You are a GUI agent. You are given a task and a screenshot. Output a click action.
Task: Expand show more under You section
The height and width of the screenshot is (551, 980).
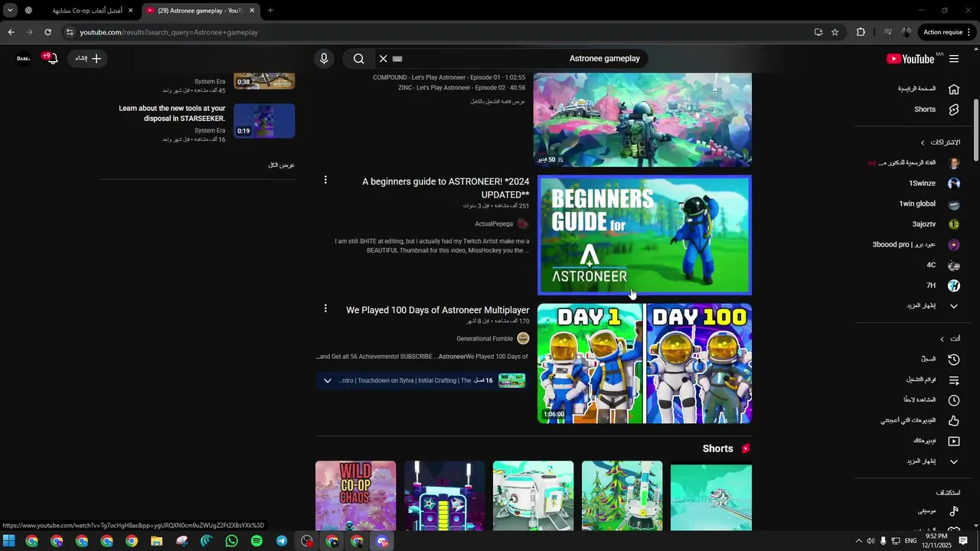(954, 461)
